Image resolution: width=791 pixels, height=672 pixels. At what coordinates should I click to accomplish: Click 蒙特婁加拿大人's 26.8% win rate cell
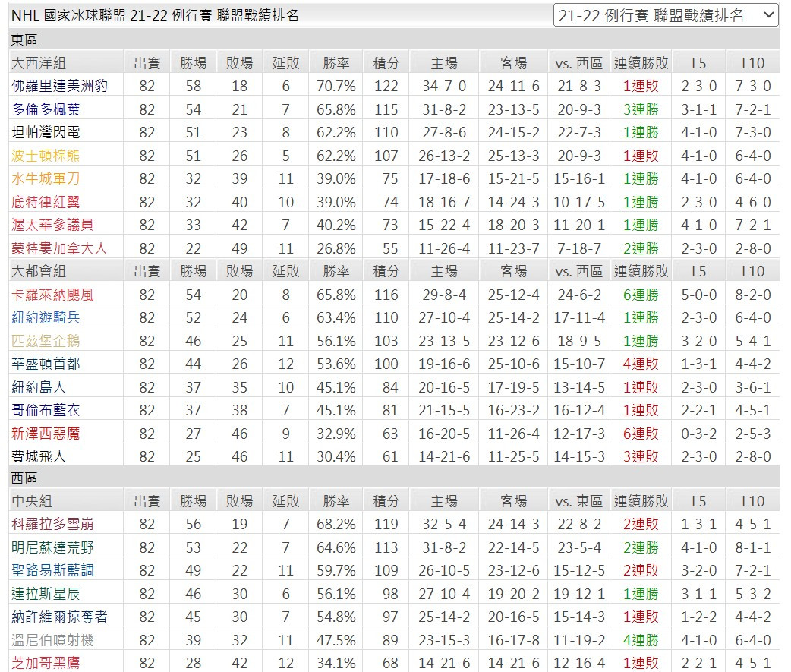click(336, 248)
